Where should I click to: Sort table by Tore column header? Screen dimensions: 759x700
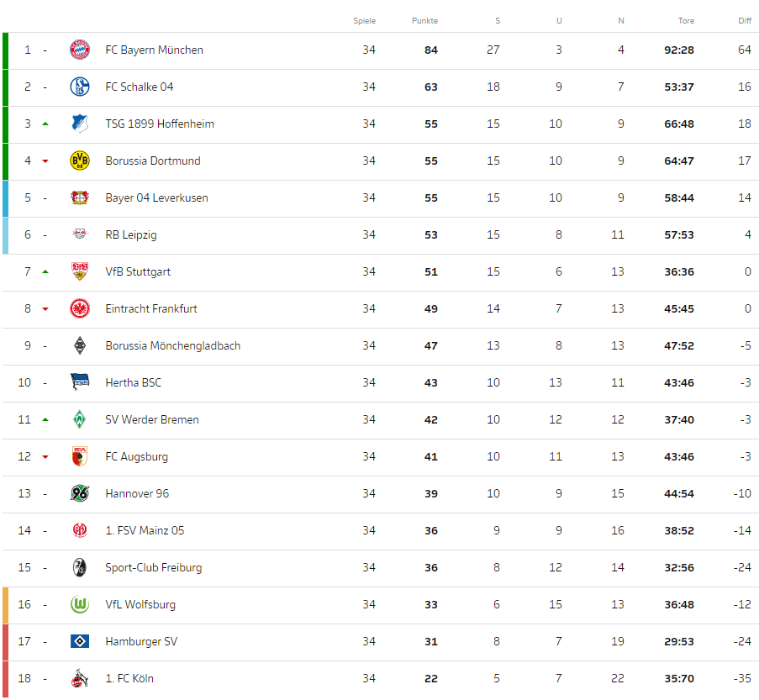coord(686,21)
